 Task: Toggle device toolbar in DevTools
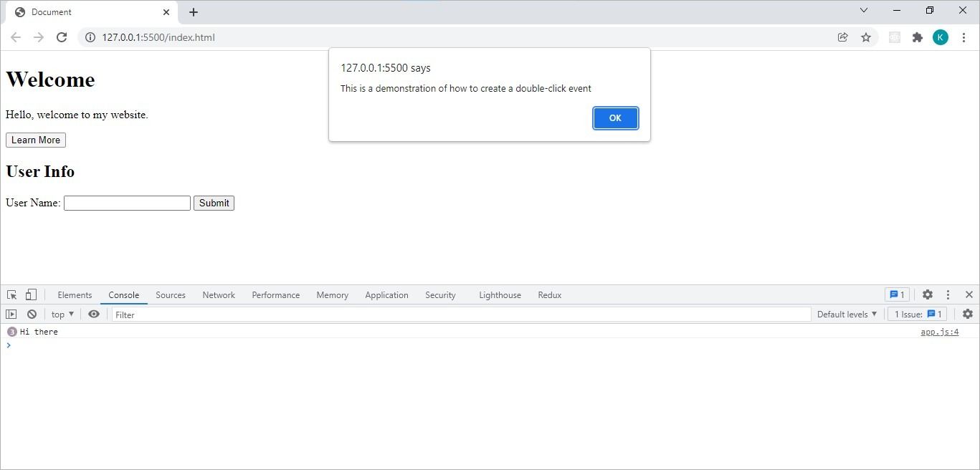31,294
